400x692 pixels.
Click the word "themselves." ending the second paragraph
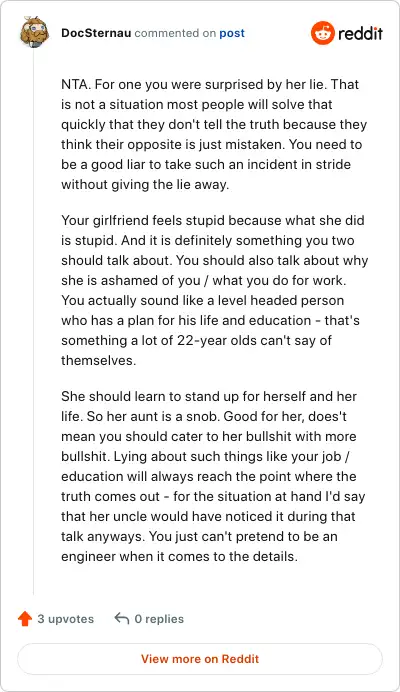click(x=98, y=360)
